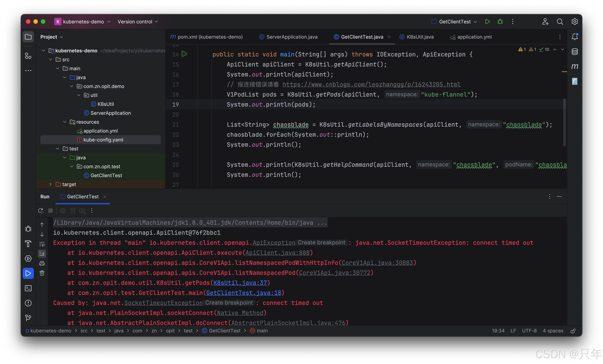Toggle file read-only lock in status bar
This screenshot has width=603, height=364.
coord(573,331)
